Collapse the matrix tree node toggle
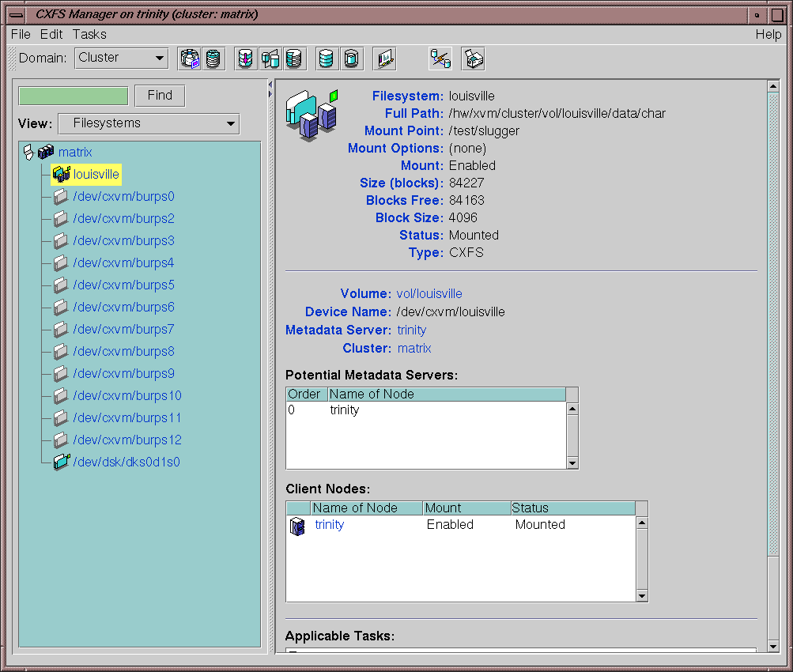Viewport: 793px width, 672px height. click(28, 152)
